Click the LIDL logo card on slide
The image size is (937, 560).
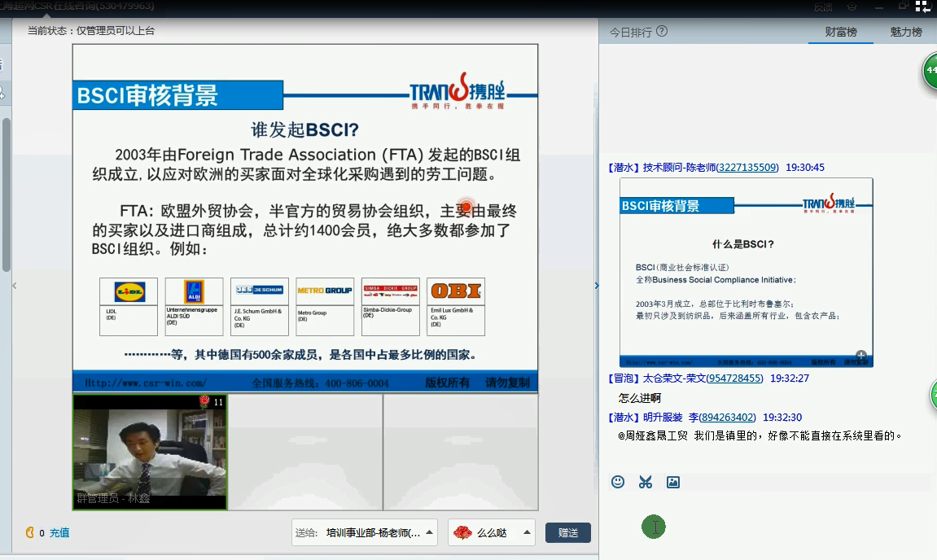(x=129, y=307)
